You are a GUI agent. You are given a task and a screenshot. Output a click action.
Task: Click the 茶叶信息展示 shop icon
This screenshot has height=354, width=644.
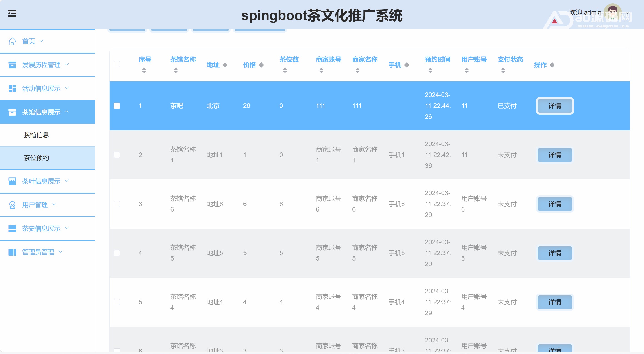(12, 181)
